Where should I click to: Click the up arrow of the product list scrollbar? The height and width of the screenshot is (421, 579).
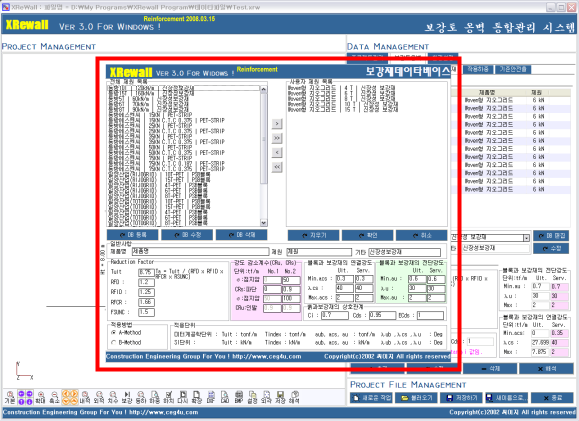(263, 89)
